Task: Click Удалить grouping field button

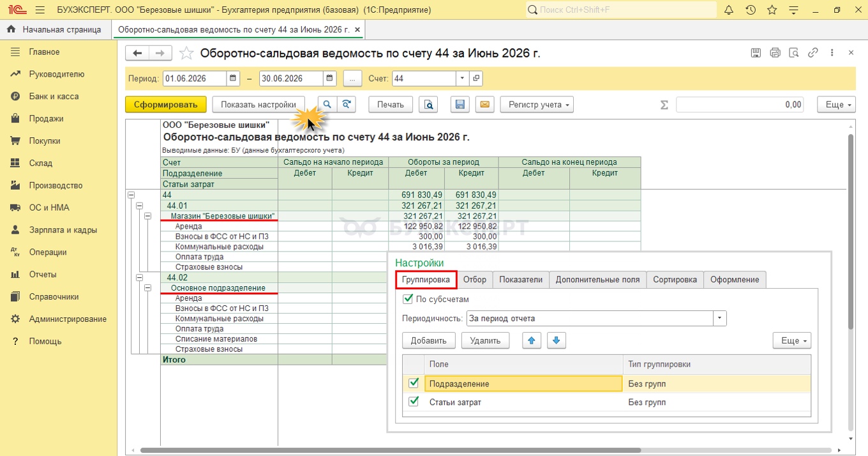Action: (x=485, y=340)
